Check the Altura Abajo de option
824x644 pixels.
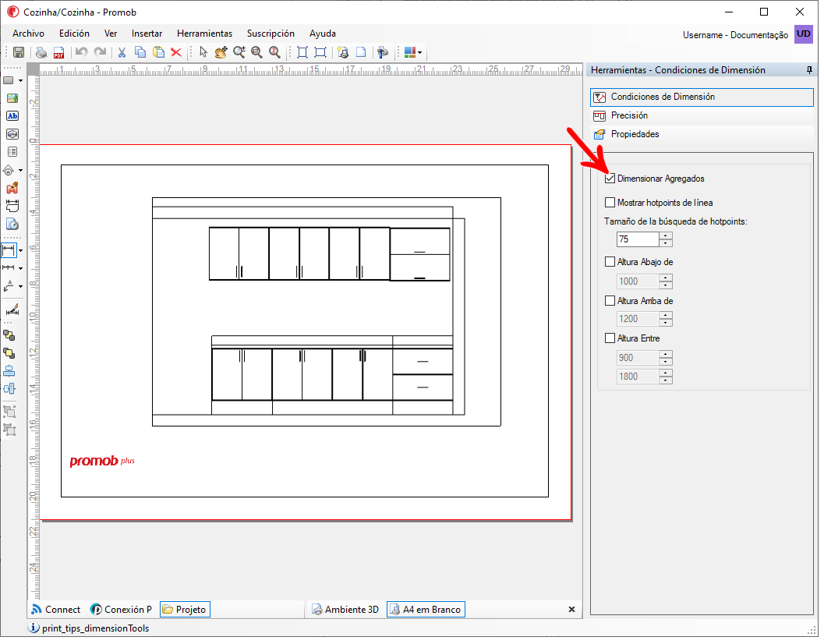coord(610,262)
